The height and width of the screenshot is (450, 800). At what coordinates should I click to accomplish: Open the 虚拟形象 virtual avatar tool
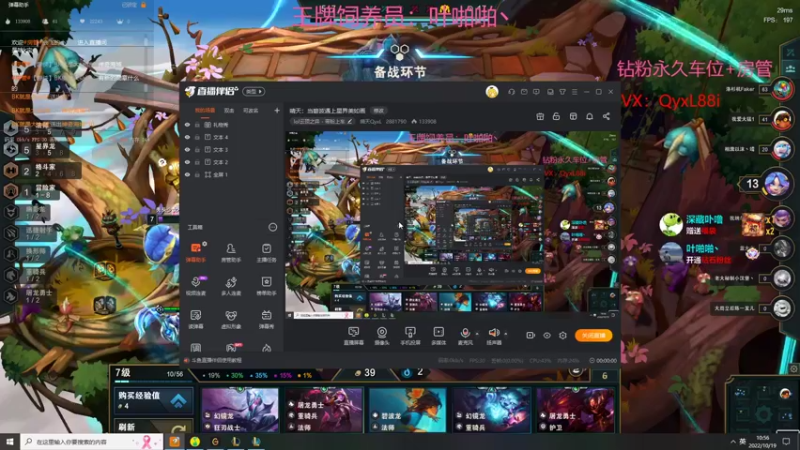[231, 319]
